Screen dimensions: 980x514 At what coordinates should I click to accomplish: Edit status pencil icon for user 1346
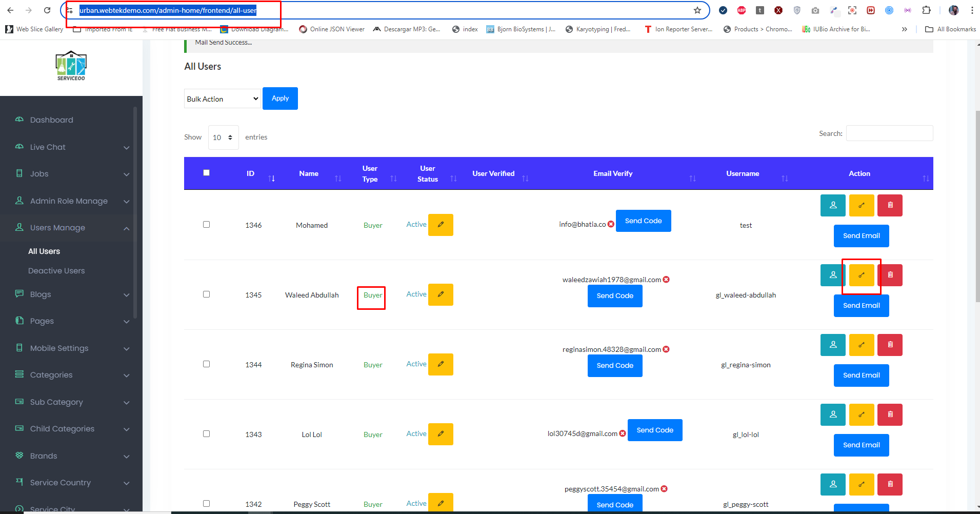(441, 225)
